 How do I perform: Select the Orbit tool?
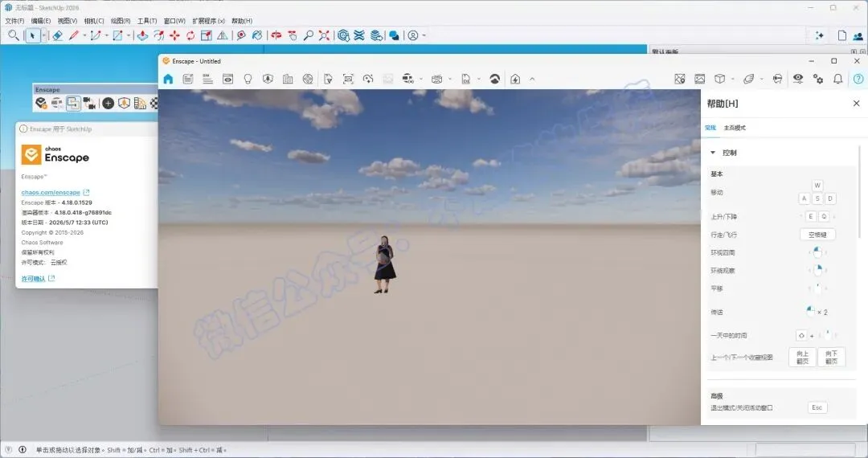coord(276,35)
